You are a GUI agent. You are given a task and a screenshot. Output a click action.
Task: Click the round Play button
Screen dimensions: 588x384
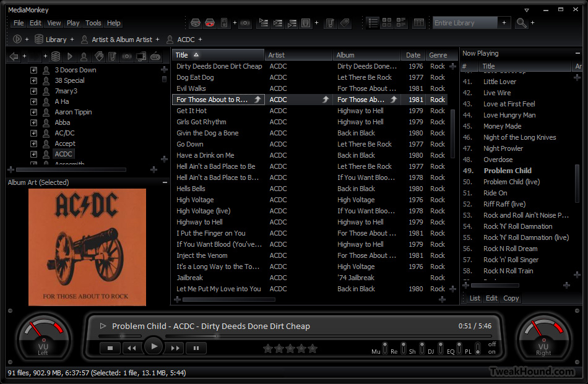coord(153,346)
